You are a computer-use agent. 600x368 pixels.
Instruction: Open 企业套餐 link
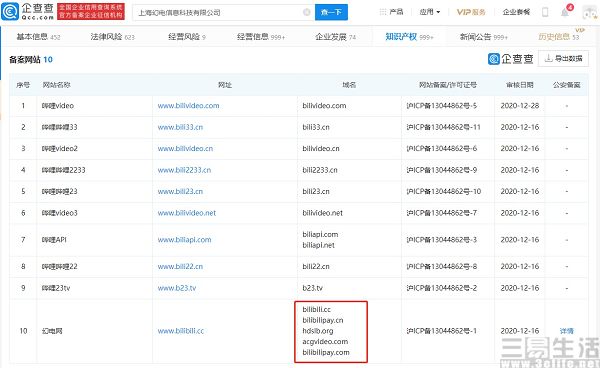[x=516, y=12]
